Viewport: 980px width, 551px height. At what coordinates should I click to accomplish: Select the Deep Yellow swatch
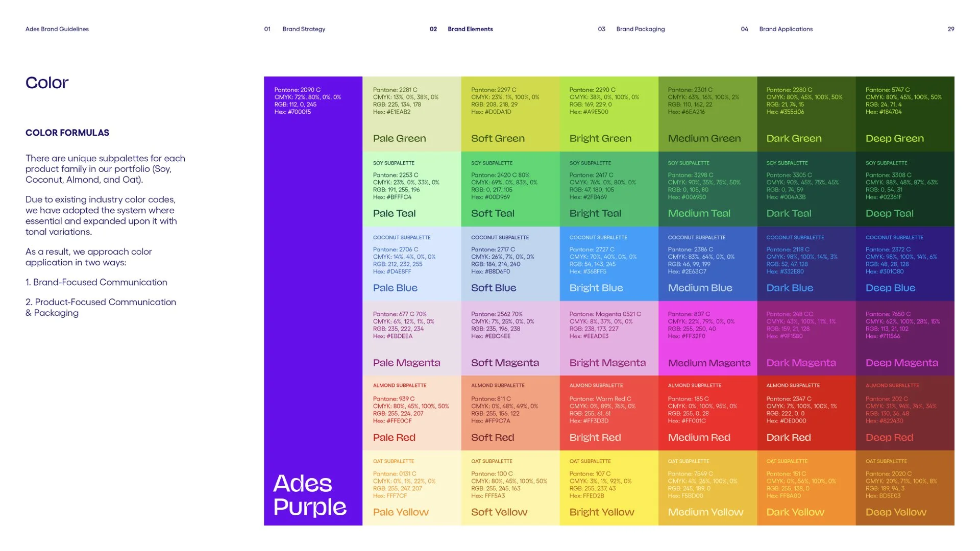click(905, 488)
